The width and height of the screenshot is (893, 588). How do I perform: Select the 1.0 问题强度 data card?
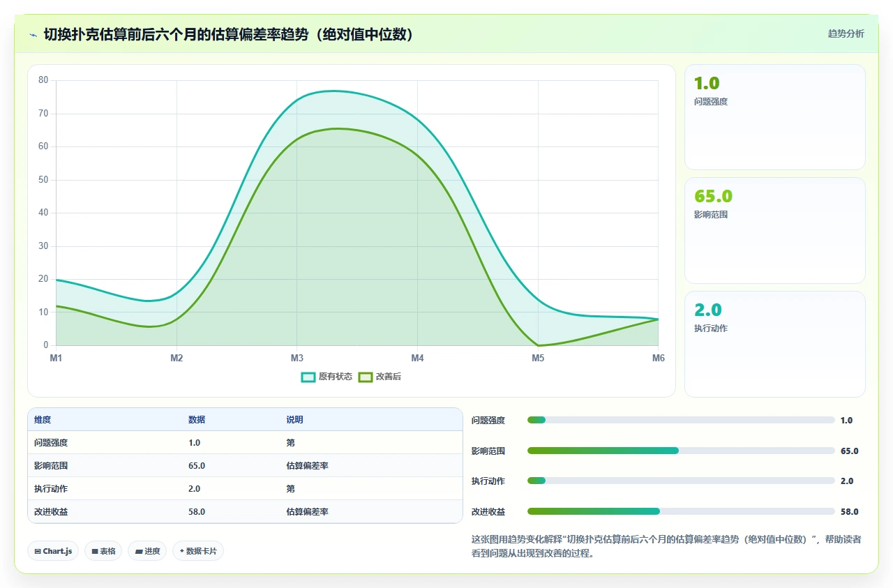(x=775, y=117)
